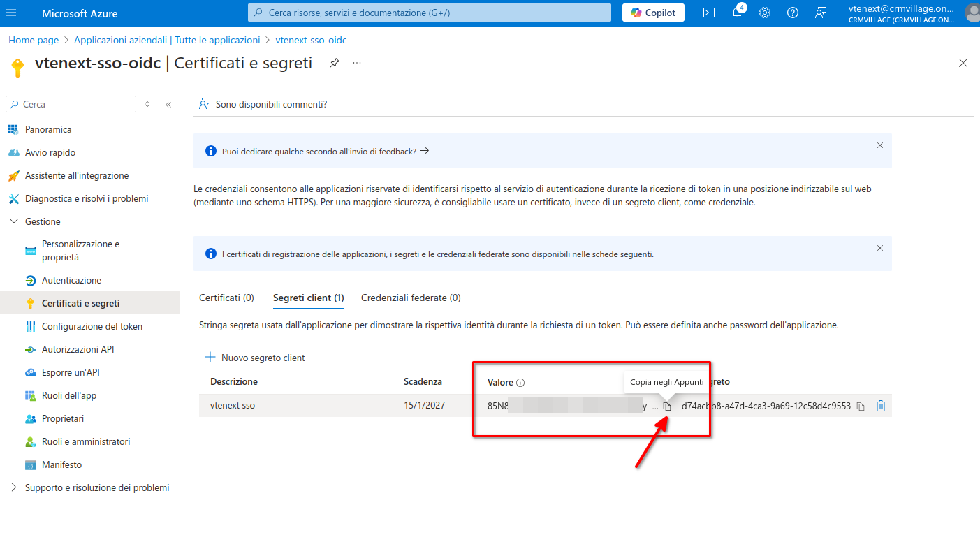Select the Segreti client (1) tab
Image resolution: width=980 pixels, height=558 pixels.
(309, 298)
